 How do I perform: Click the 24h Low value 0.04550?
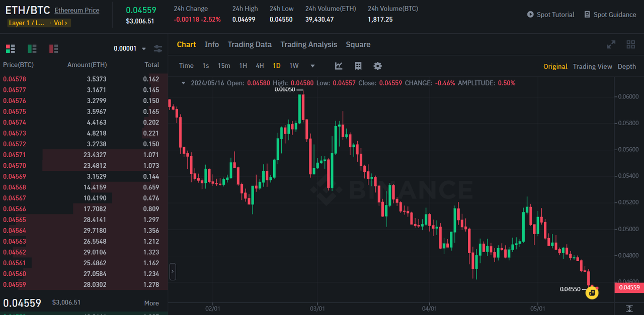pos(282,19)
